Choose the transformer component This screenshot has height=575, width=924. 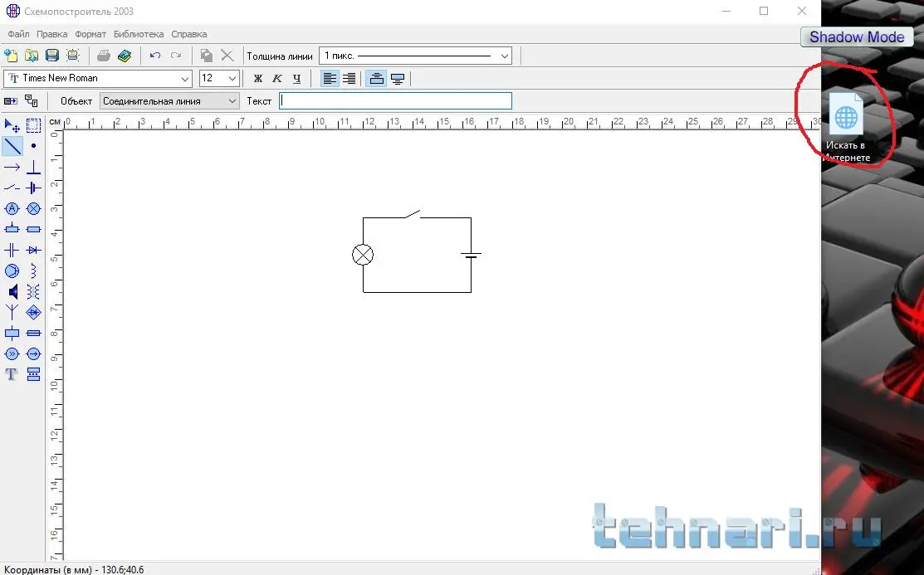[33, 291]
